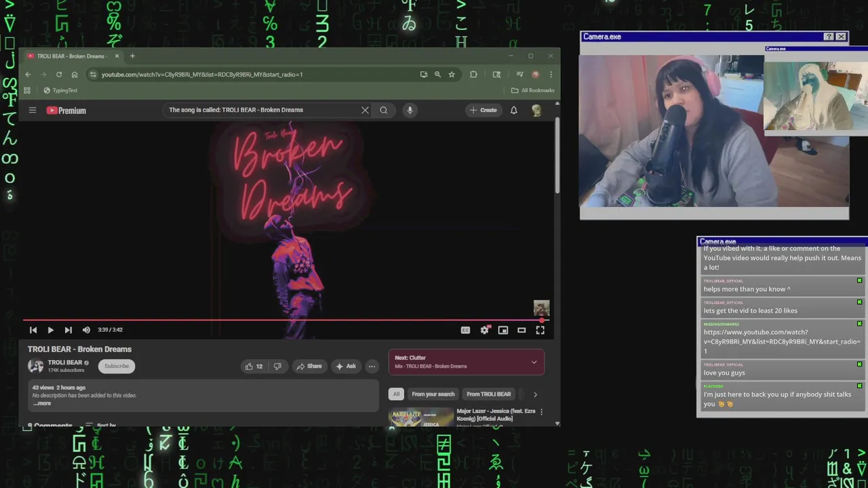This screenshot has height=488, width=868.
Task: Open Sort by comments control
Action: 100,425
